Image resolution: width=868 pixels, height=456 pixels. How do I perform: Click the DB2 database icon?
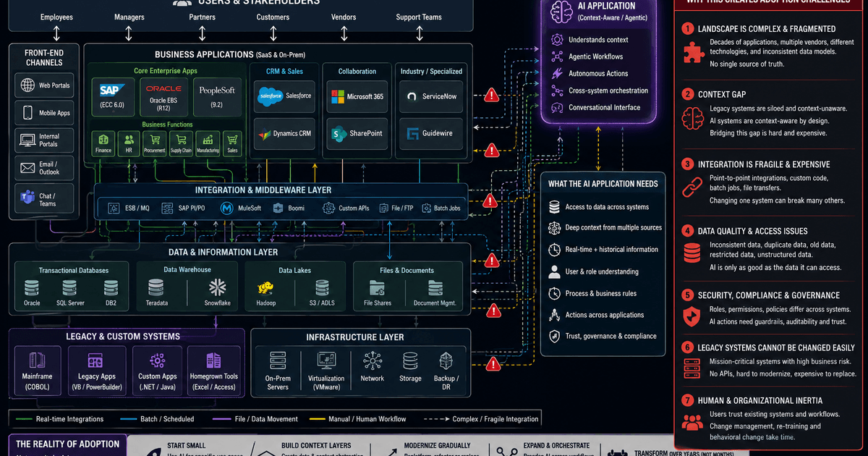pos(110,287)
